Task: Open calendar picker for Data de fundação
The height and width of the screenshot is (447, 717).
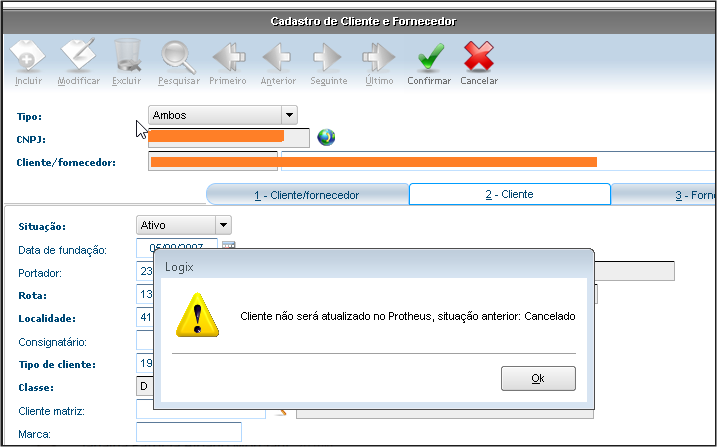Action: (x=229, y=245)
